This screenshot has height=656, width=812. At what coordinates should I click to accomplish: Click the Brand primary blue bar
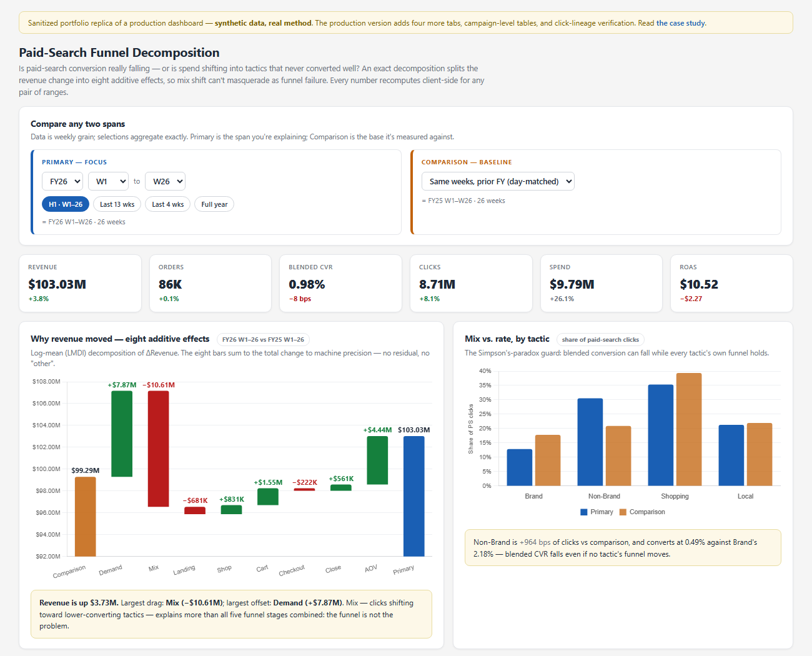[x=520, y=467]
